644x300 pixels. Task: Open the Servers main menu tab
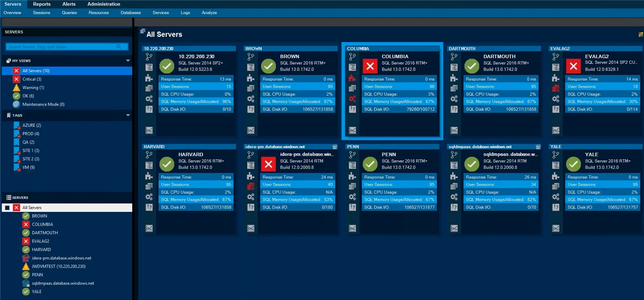pos(13,4)
